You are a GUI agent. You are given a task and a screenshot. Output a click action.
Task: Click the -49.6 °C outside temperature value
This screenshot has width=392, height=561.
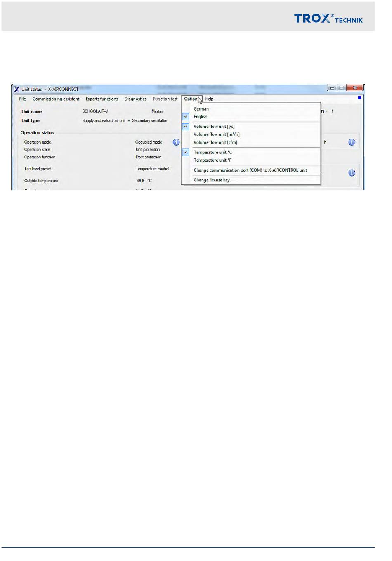(x=144, y=181)
